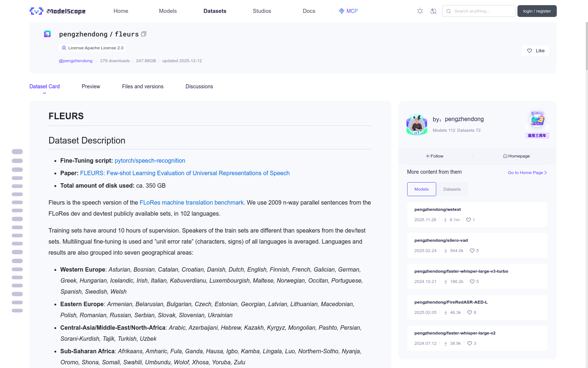The width and height of the screenshot is (588, 368).
Task: Switch to the Files and versions tab
Action: [x=143, y=86]
